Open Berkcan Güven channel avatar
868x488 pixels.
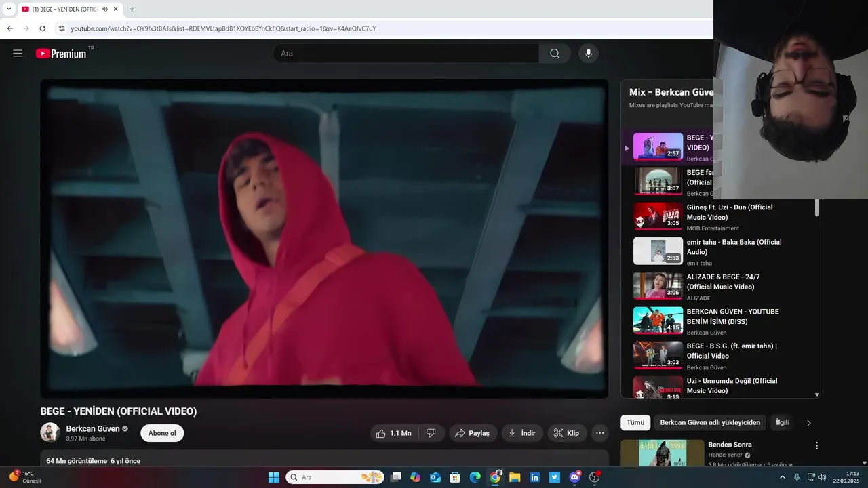point(50,432)
